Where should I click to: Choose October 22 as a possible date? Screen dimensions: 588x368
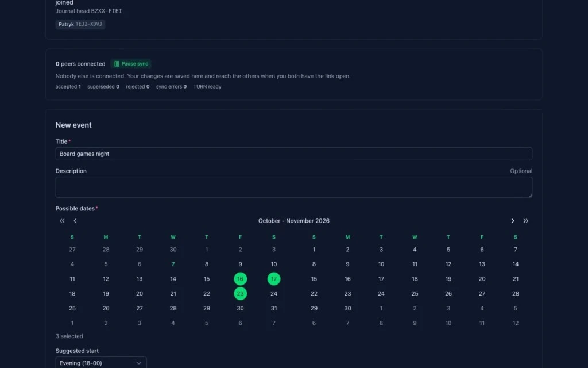pos(207,294)
